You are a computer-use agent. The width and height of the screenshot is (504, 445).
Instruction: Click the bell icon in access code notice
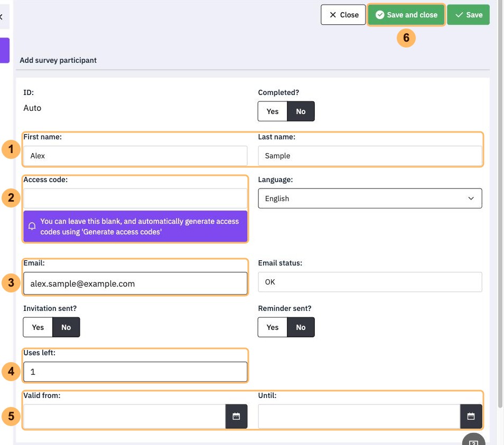(x=32, y=226)
